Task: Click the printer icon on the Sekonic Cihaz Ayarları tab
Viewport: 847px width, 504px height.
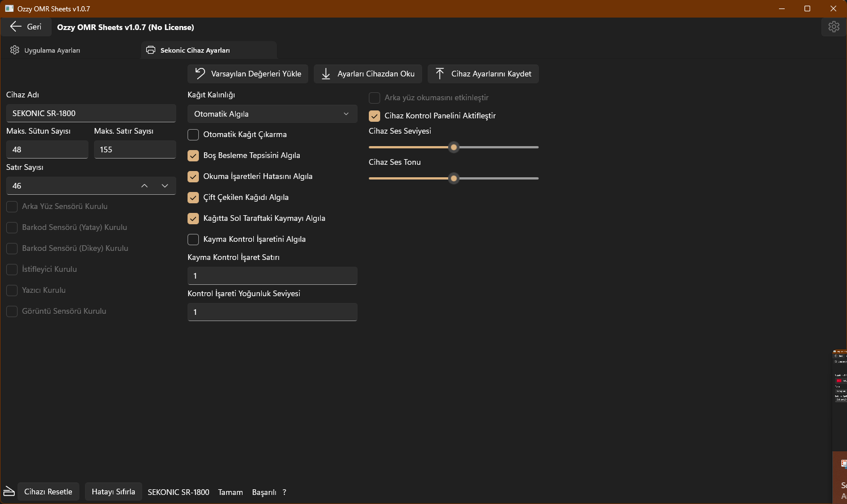Action: click(151, 50)
